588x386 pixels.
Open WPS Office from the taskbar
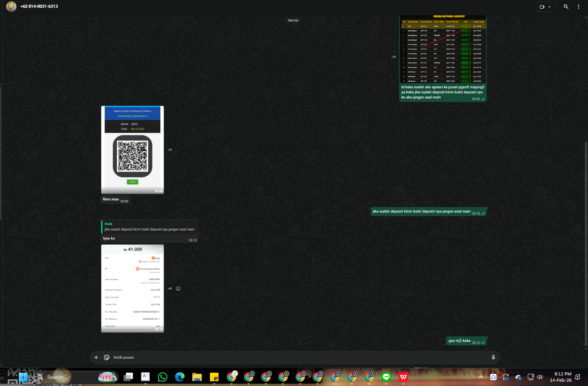tap(403, 377)
